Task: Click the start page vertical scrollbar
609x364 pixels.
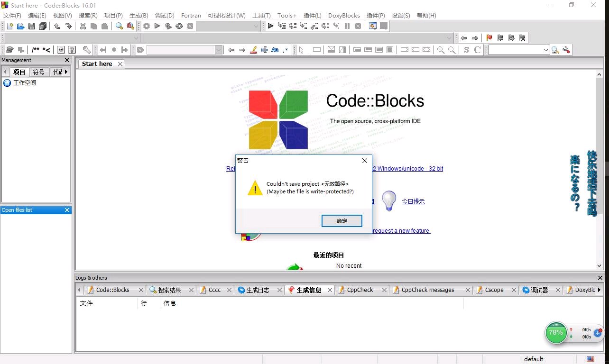Action: click(x=600, y=170)
